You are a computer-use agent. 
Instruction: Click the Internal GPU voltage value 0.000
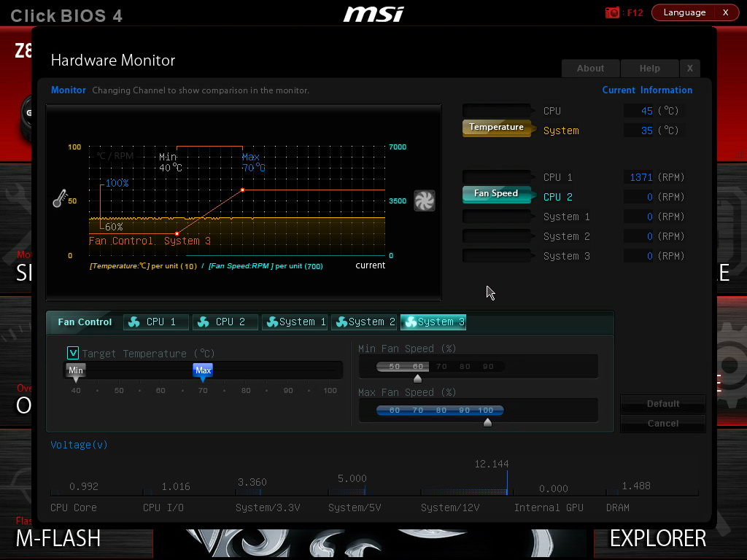(x=553, y=489)
